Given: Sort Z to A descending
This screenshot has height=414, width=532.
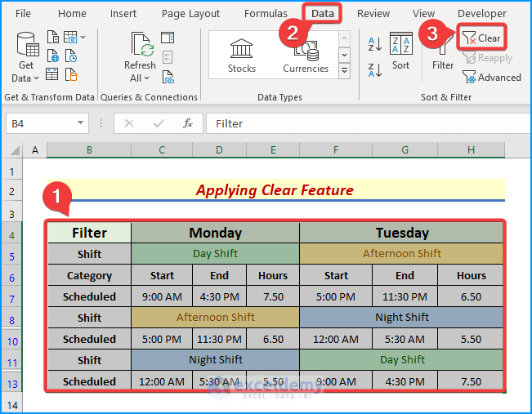Looking at the screenshot, I should point(375,70).
